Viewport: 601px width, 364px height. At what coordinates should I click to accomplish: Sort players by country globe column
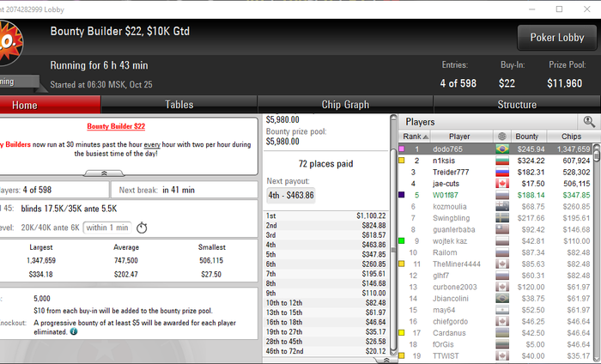pos(501,136)
